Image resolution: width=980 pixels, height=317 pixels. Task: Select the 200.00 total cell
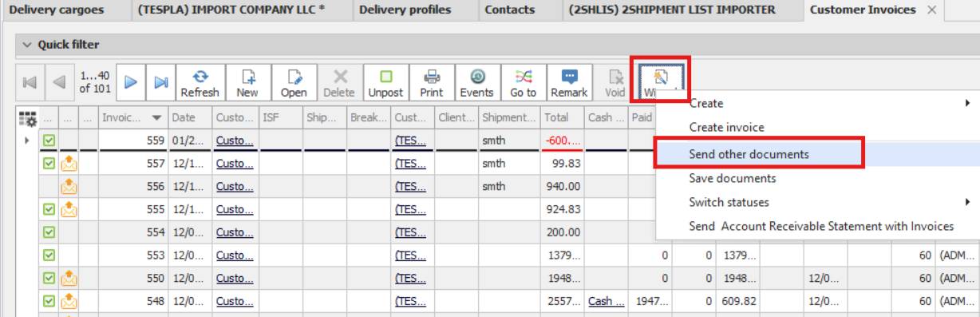(x=563, y=232)
